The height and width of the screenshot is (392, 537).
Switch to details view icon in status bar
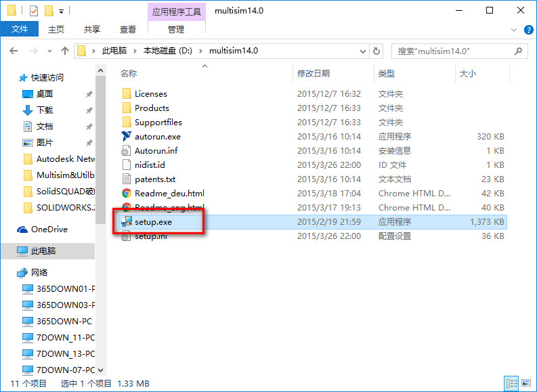[x=512, y=383]
